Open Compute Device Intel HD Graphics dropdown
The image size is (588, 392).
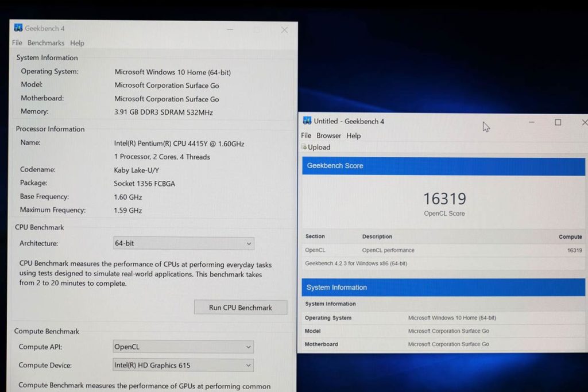point(183,365)
